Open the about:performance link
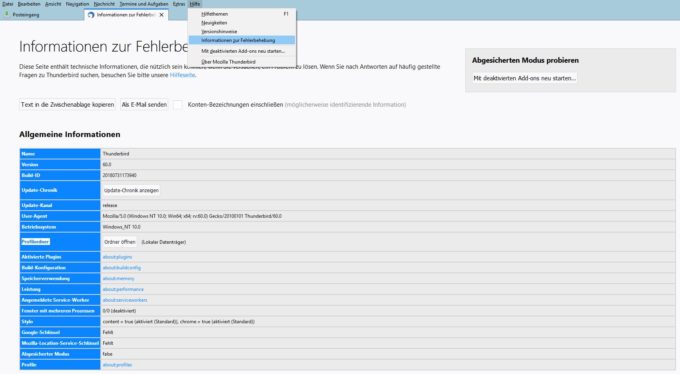680x374 pixels. (x=123, y=289)
